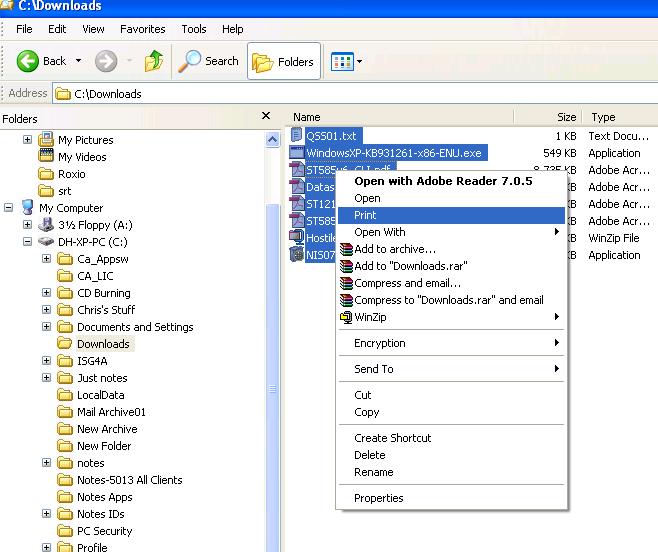Choose Open with Adobe Reader 7.0.5
This screenshot has width=658, height=552.
tap(452, 181)
